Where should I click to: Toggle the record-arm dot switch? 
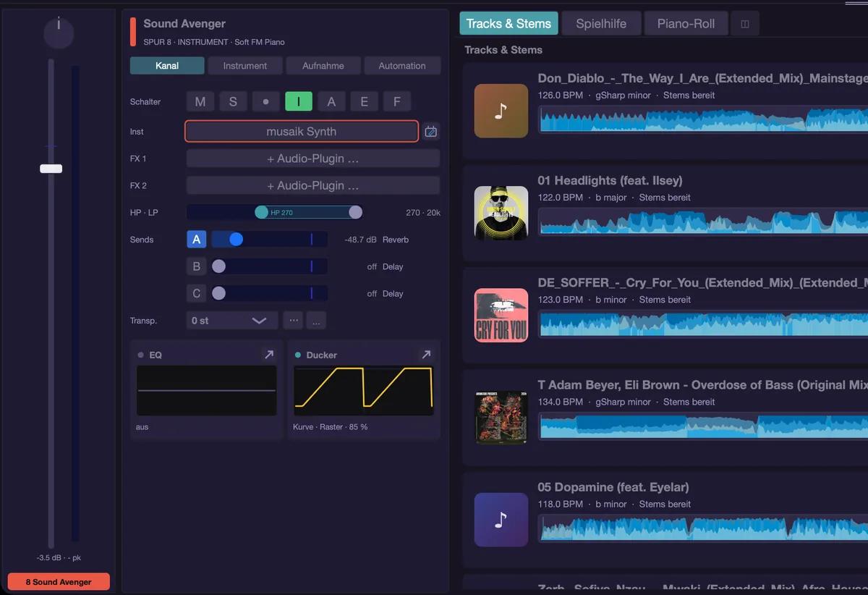click(x=265, y=102)
